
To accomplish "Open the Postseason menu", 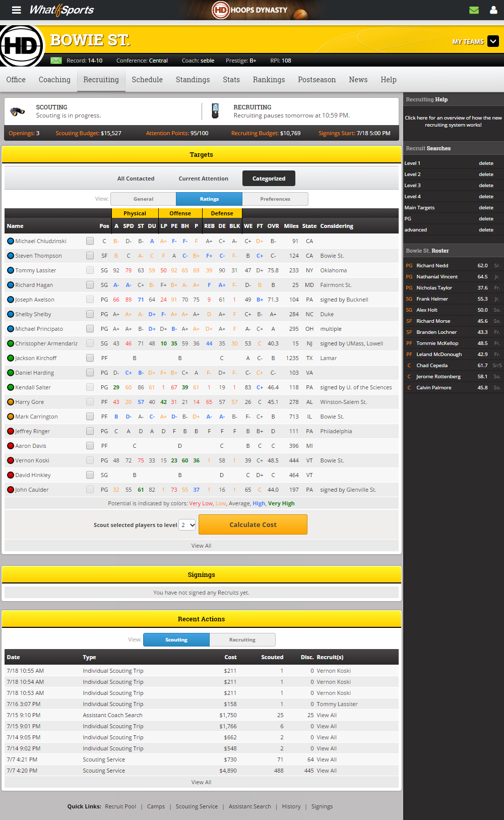I will 317,80.
